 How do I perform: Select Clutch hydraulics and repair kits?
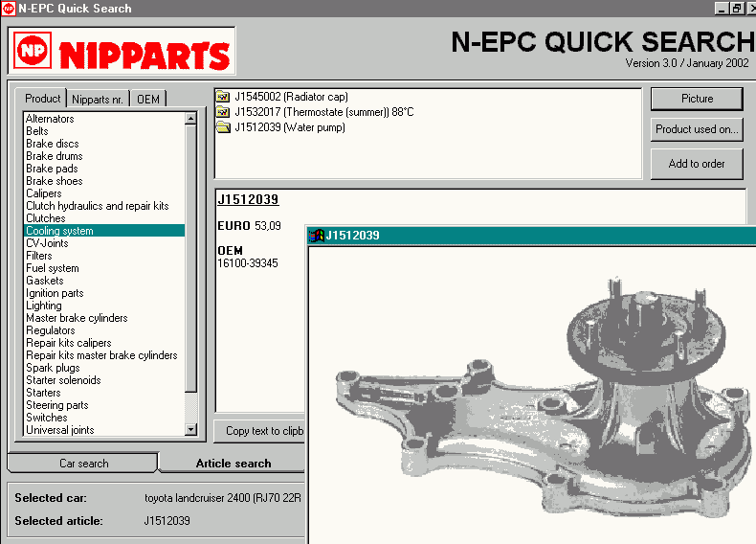[x=104, y=206]
